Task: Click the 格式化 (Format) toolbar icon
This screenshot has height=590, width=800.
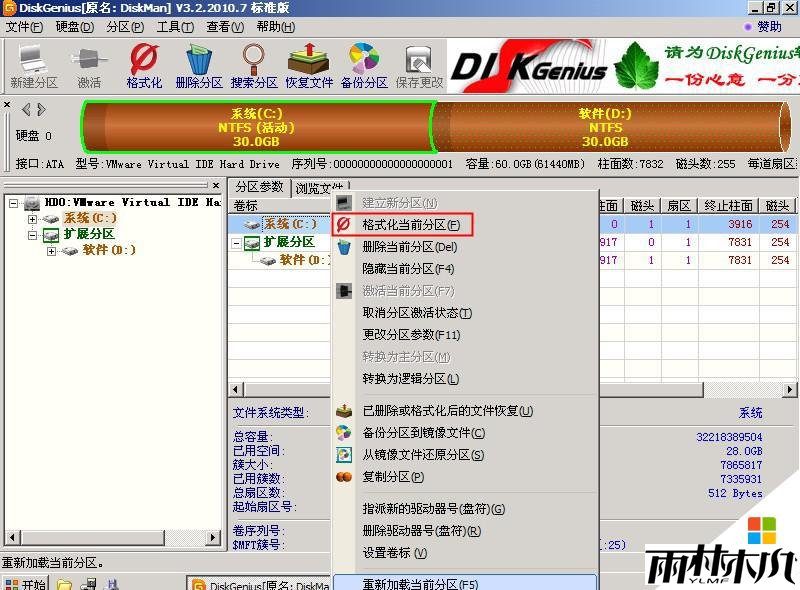Action: tap(144, 66)
